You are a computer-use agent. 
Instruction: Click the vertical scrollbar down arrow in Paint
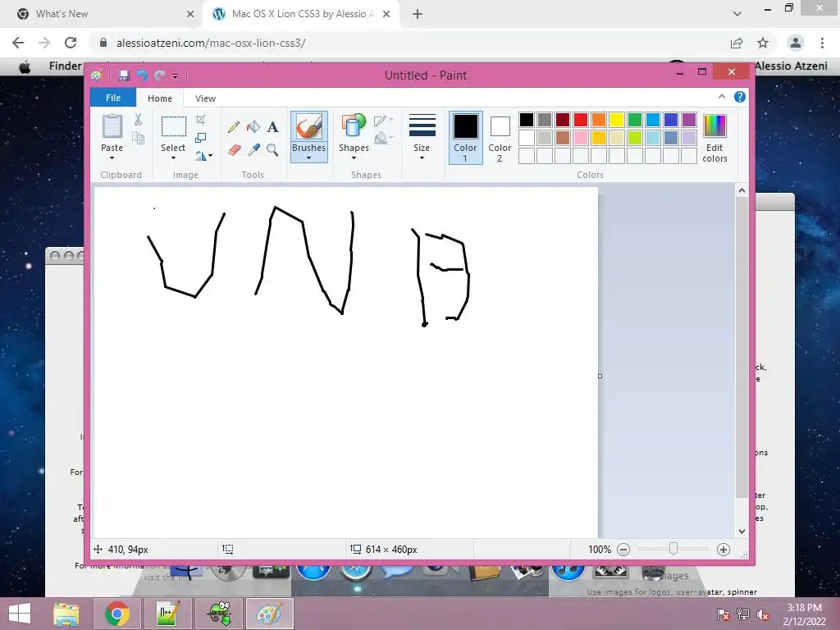(742, 532)
